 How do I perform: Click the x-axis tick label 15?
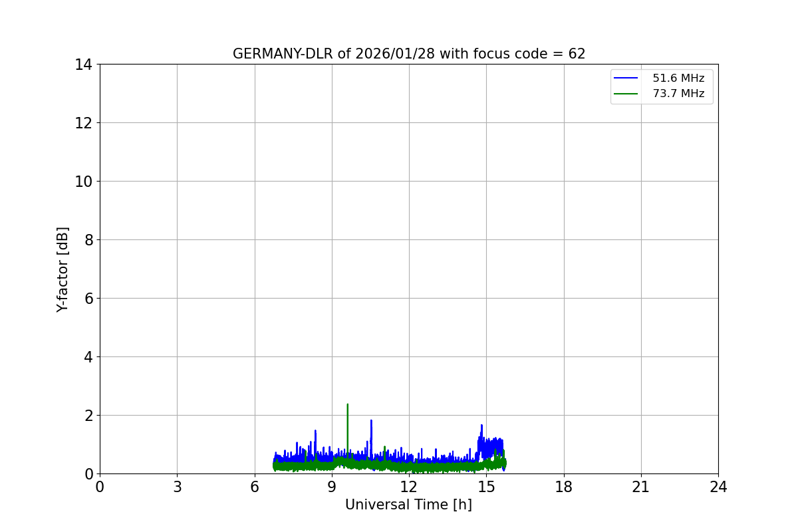point(486,487)
